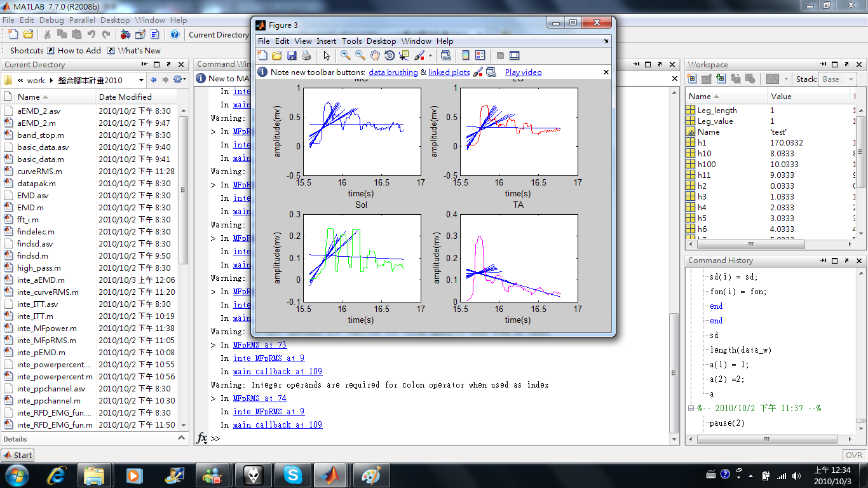This screenshot has height=488, width=868.
Task: Open the Tools menu in Figure 3
Action: [351, 41]
